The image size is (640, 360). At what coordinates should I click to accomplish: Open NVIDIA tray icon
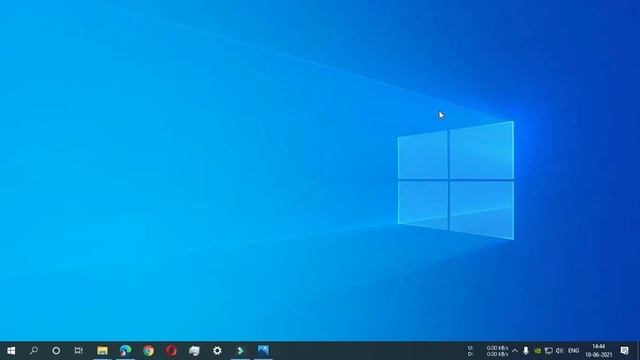538,351
